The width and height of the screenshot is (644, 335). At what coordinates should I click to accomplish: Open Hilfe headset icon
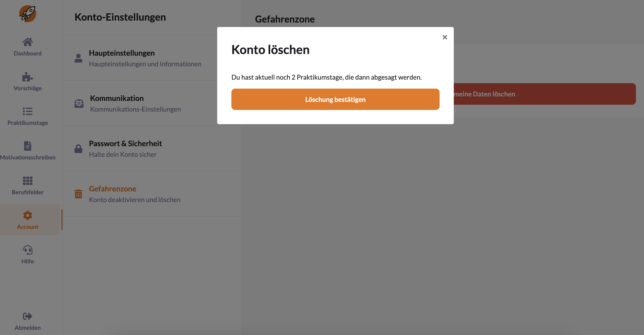click(27, 250)
